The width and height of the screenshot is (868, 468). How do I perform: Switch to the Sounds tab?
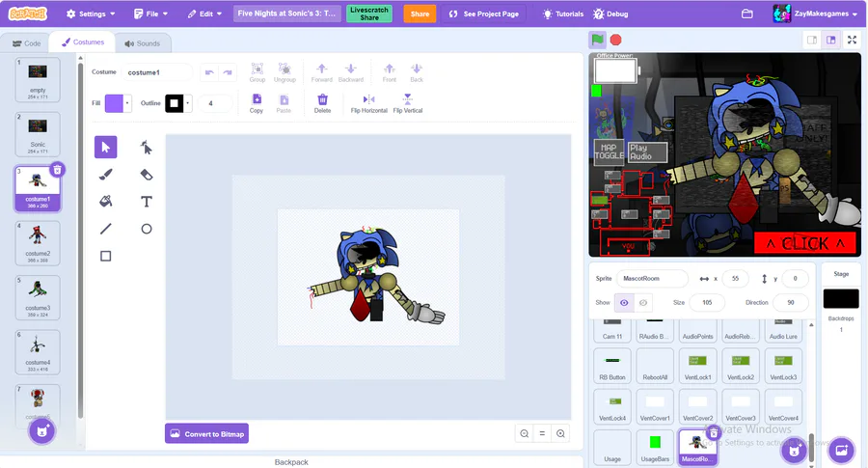coord(143,43)
